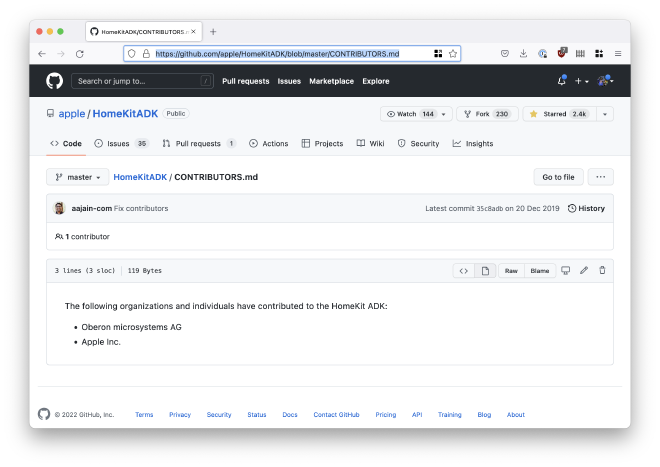This screenshot has height=467, width=660.
Task: Click the GitHub logo in header
Action: [54, 81]
